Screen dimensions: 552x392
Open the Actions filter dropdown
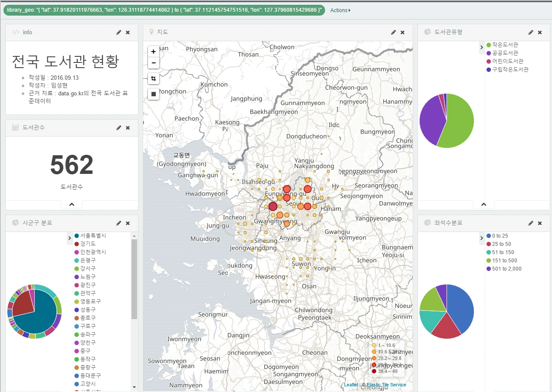pos(340,10)
